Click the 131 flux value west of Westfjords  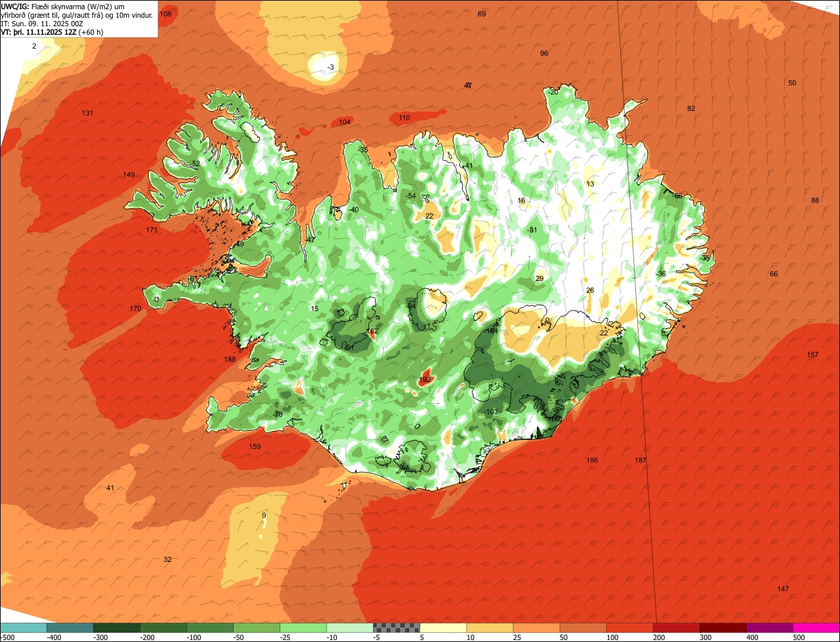[87, 113]
